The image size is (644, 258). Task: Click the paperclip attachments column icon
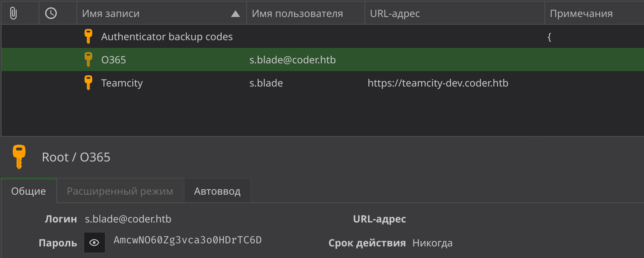pos(14,14)
